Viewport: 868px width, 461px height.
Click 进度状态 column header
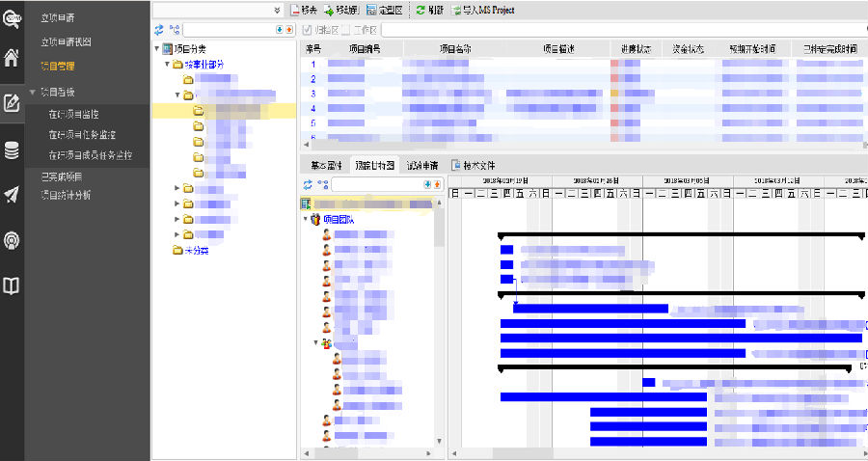click(x=637, y=49)
